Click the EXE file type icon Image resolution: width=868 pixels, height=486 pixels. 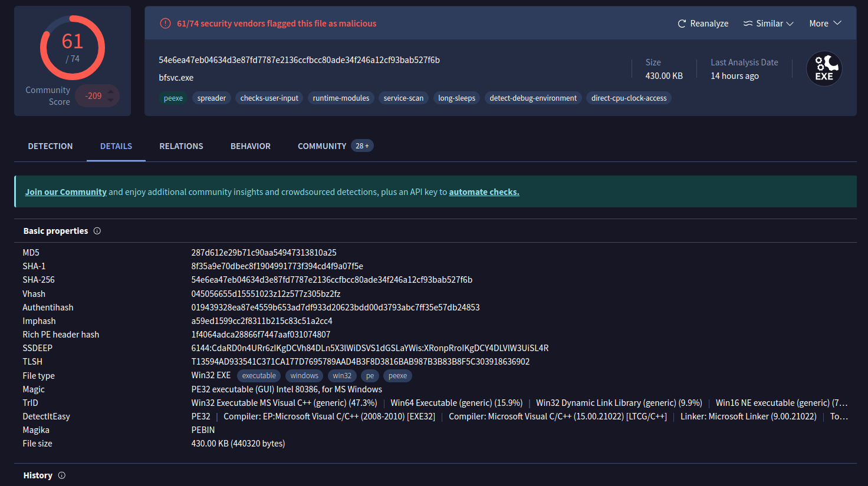pyautogui.click(x=824, y=69)
